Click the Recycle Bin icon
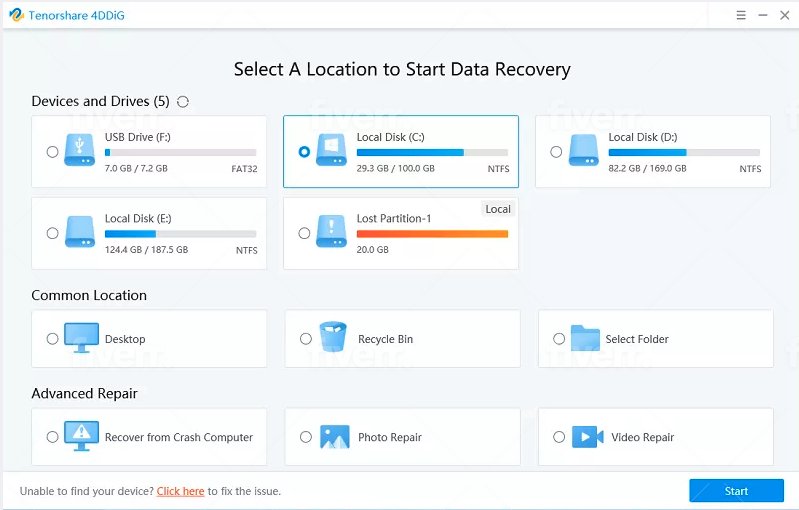The image size is (799, 510). [x=333, y=336]
